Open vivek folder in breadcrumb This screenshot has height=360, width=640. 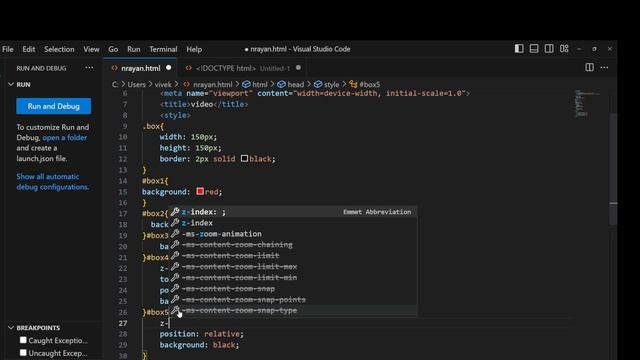coord(163,84)
